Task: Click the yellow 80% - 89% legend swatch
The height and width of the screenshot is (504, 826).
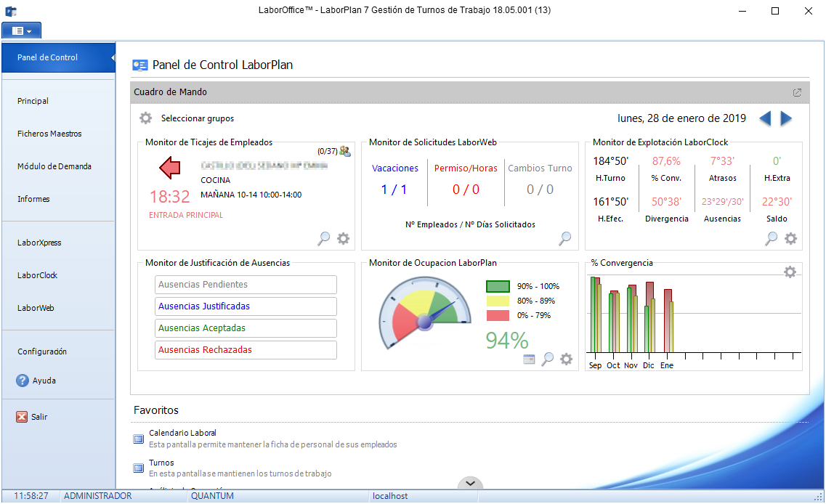Action: 498,301
